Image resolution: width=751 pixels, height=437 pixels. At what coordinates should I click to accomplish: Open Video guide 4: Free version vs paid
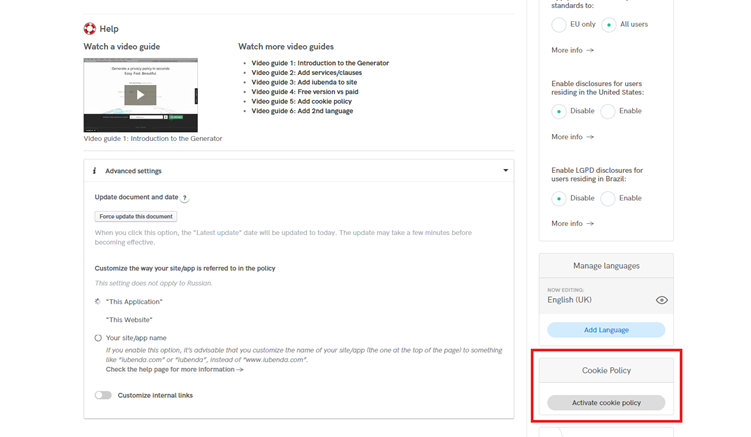pos(305,92)
